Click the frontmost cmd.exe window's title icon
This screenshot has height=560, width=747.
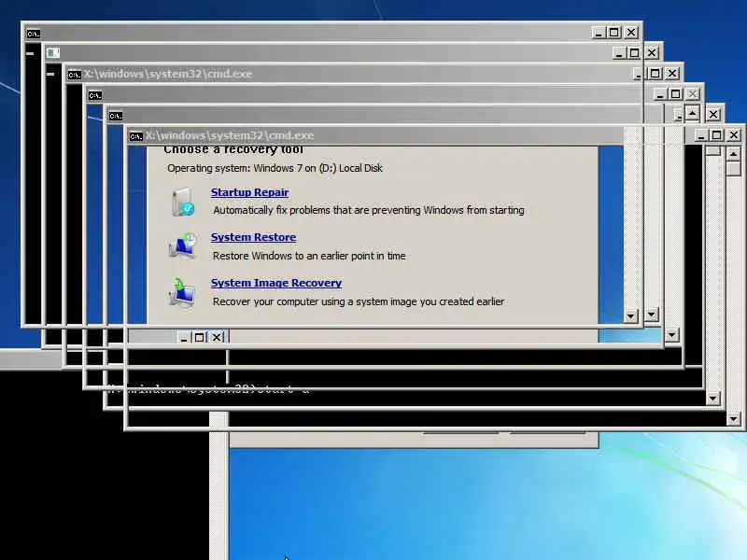click(x=135, y=136)
